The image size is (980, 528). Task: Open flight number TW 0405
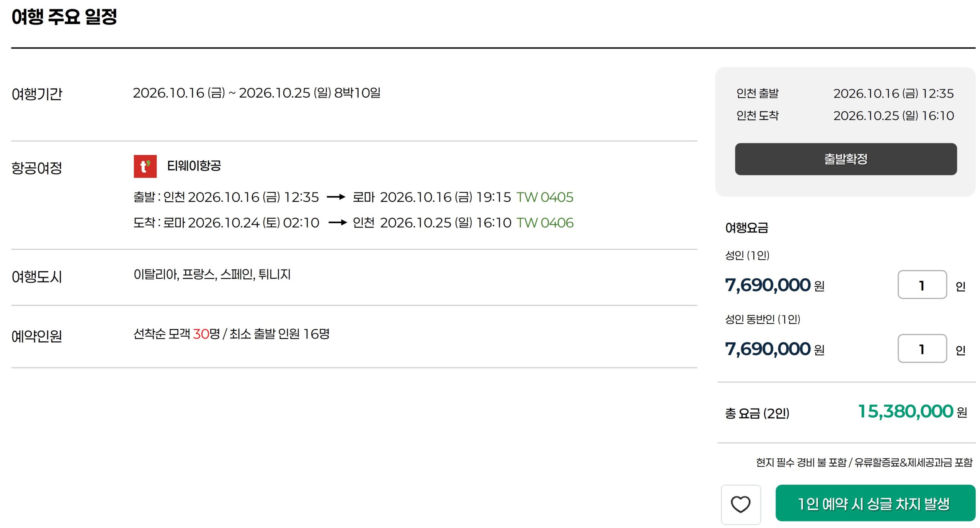(545, 197)
